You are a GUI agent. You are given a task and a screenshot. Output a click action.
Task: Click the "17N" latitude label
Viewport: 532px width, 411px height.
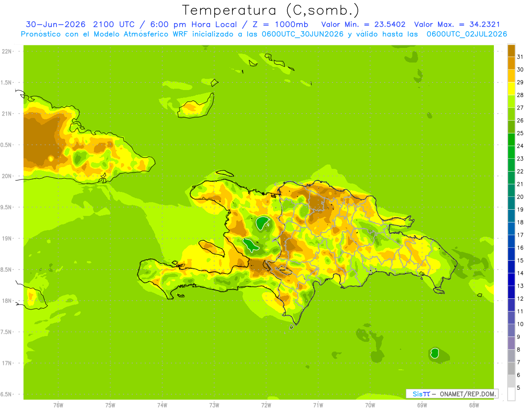(x=7, y=363)
